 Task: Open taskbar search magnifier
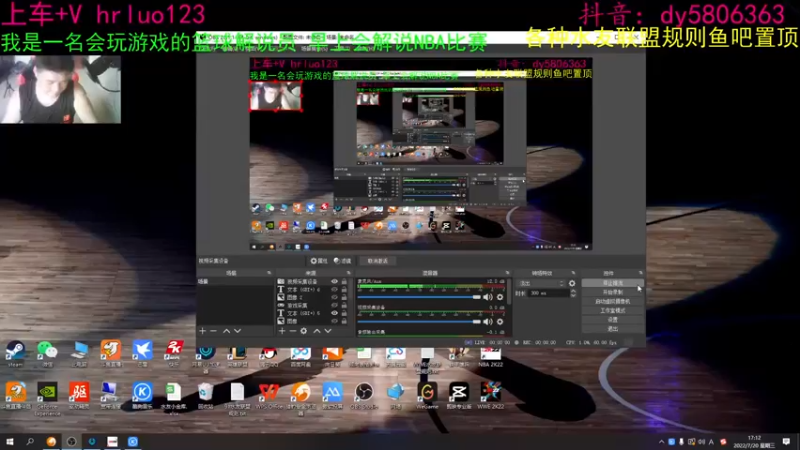point(30,441)
